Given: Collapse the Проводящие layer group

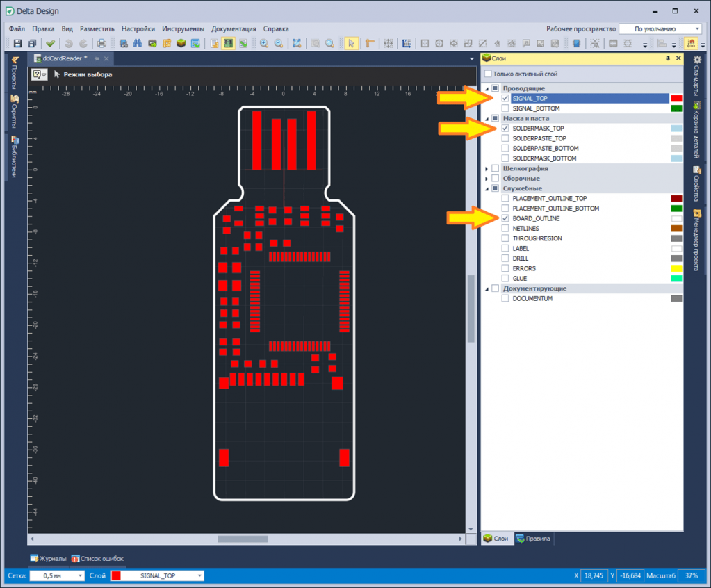Looking at the screenshot, I should point(487,89).
